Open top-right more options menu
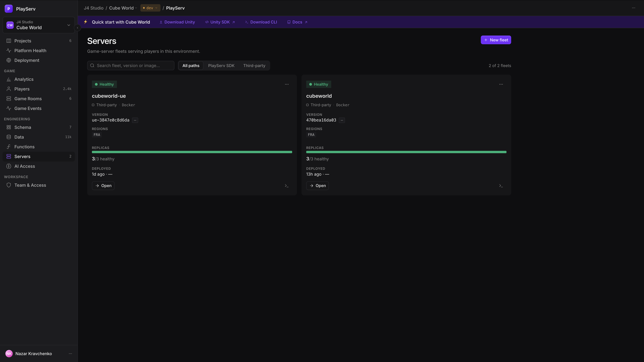Viewport: 644px width, 362px height. tap(633, 8)
